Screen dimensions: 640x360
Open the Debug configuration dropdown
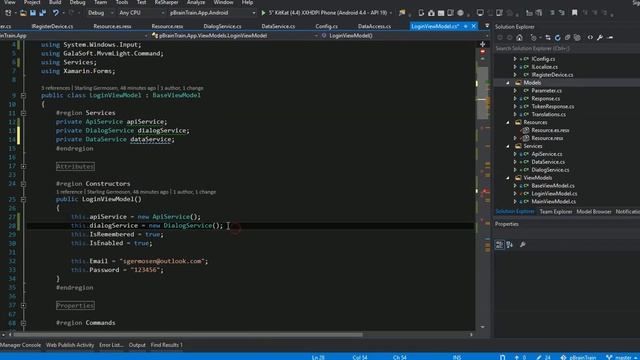[x=100, y=13]
